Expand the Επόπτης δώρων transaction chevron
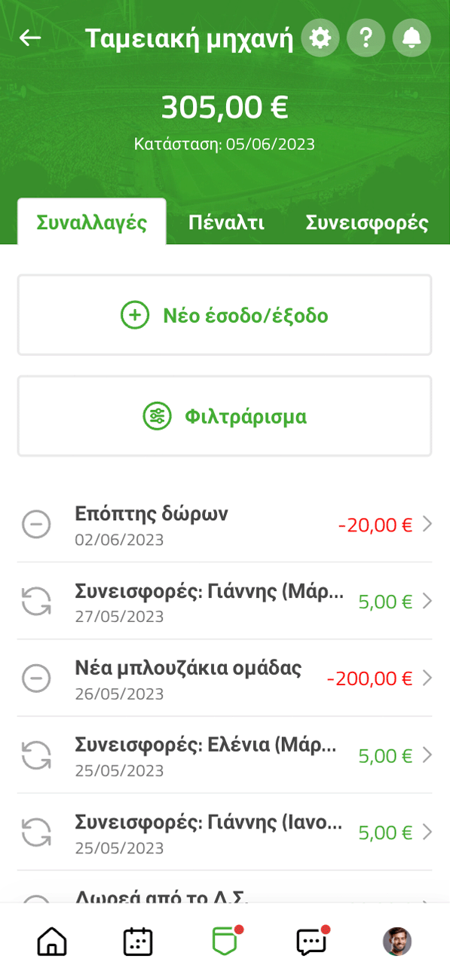The width and height of the screenshot is (450, 980). [427, 524]
